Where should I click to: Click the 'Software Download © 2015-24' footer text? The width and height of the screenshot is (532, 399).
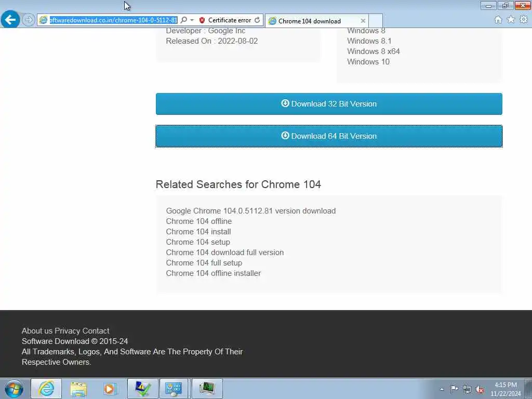(75, 341)
